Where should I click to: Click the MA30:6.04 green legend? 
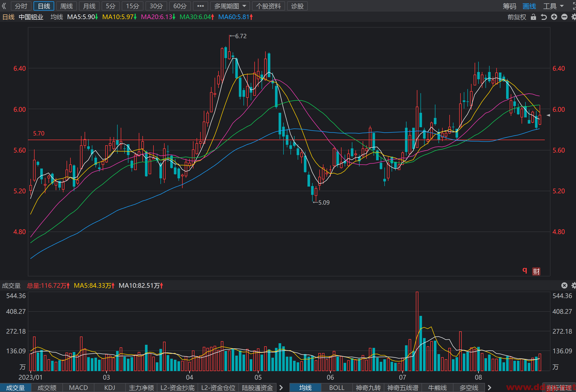tap(197, 17)
